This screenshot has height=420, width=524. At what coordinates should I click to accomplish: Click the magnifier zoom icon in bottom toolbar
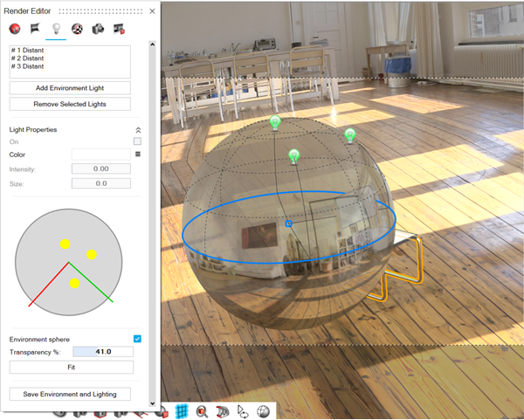(x=202, y=411)
